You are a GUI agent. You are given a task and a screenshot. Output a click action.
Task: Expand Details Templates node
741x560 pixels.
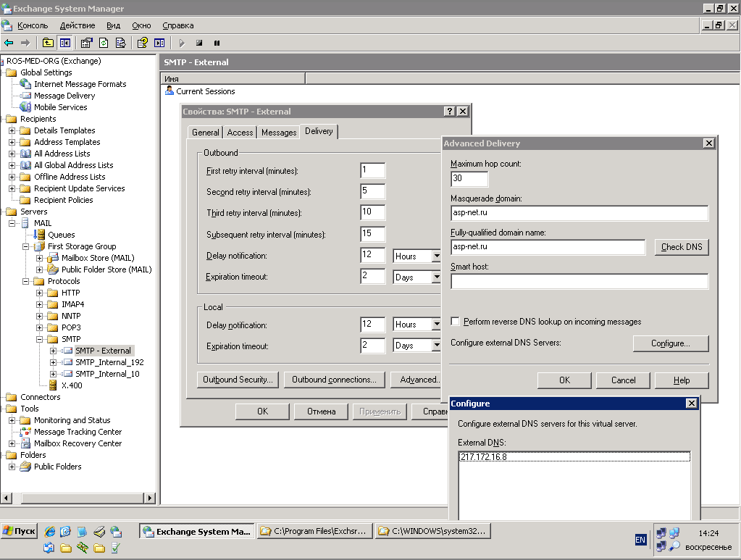[x=12, y=130]
